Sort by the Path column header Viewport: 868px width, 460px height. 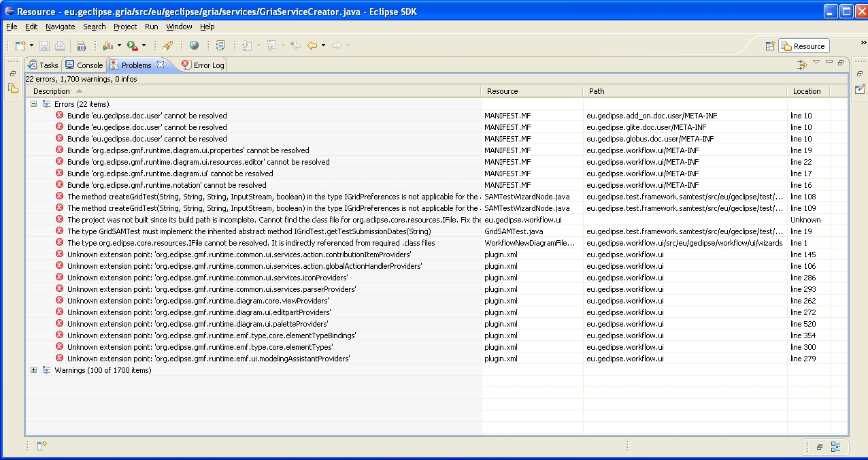click(685, 91)
